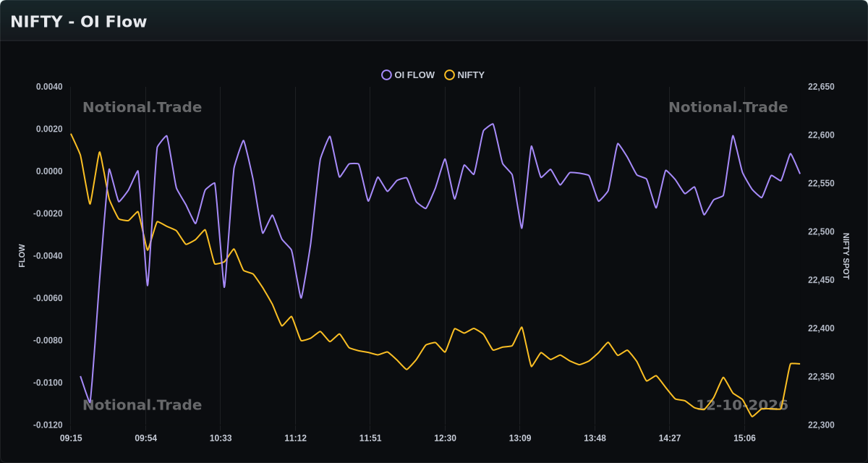Click the -0.0060 flow axis value
The height and width of the screenshot is (463, 868).
(x=48, y=299)
